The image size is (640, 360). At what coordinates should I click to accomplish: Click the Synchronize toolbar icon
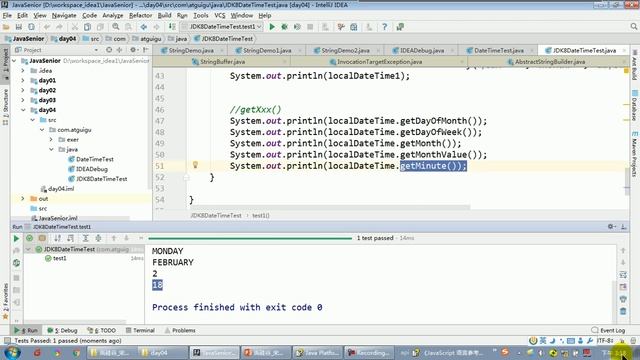[x=31, y=27]
